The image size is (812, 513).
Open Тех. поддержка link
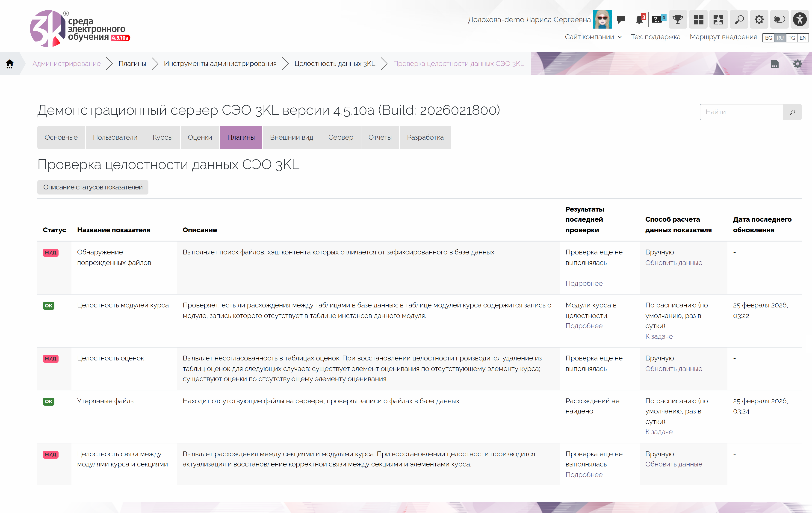656,37
